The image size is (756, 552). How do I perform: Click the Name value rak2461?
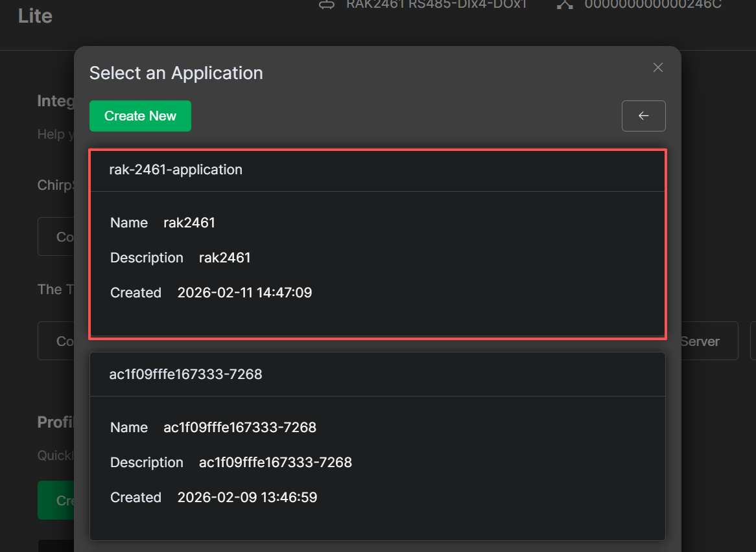tap(189, 222)
